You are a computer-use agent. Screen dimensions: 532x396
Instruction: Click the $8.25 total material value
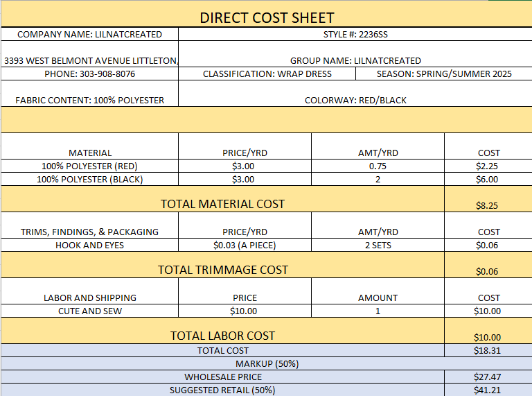488,199
